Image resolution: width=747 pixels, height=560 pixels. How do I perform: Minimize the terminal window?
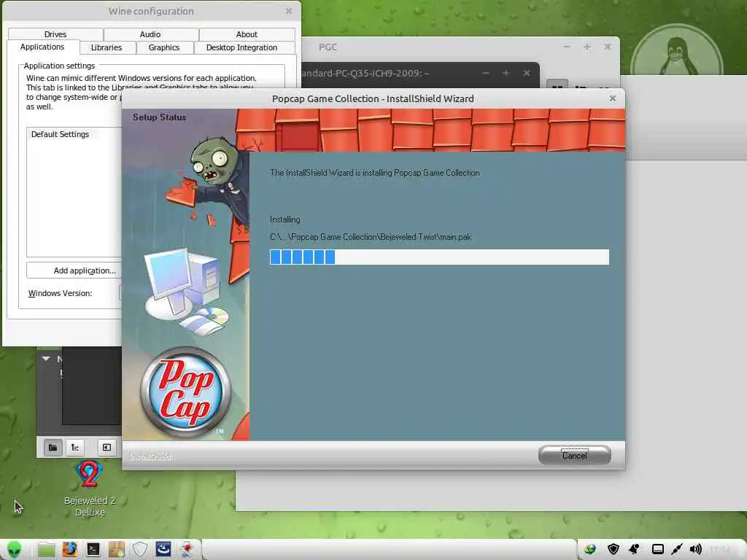tap(485, 73)
